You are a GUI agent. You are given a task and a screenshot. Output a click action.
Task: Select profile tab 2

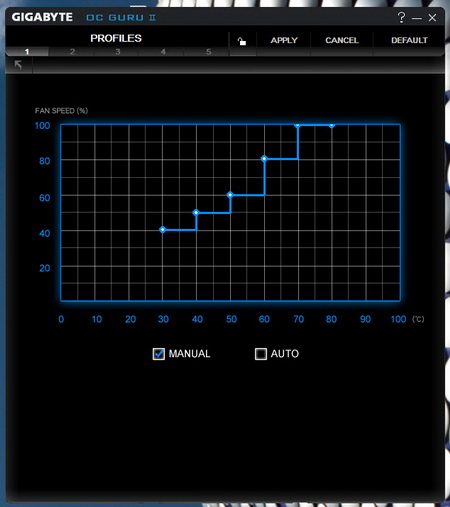(72, 52)
